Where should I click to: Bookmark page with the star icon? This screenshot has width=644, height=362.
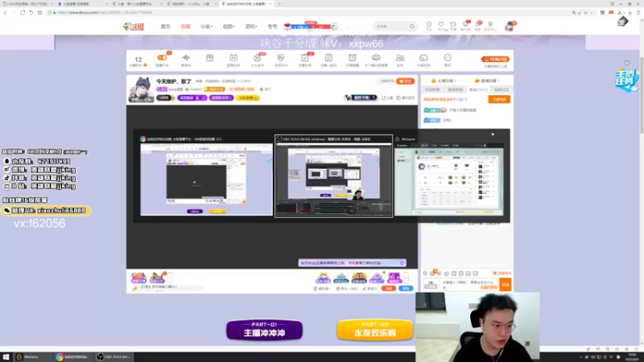click(39, 13)
